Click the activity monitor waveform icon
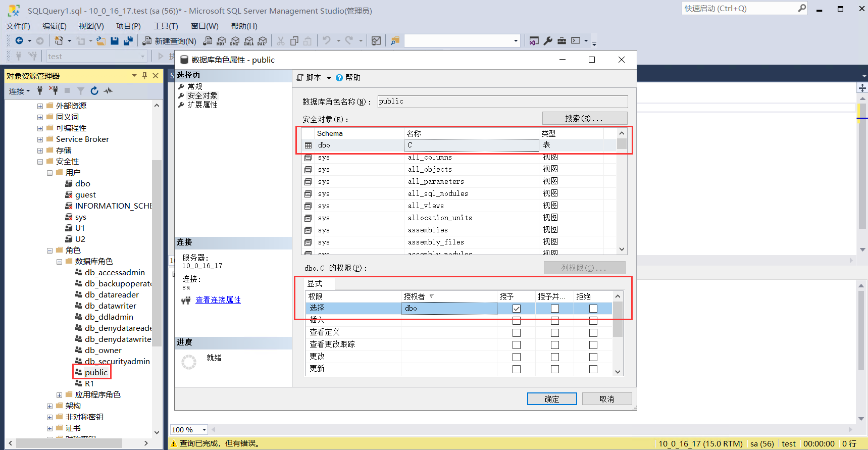The height and width of the screenshot is (450, 868). tap(108, 91)
